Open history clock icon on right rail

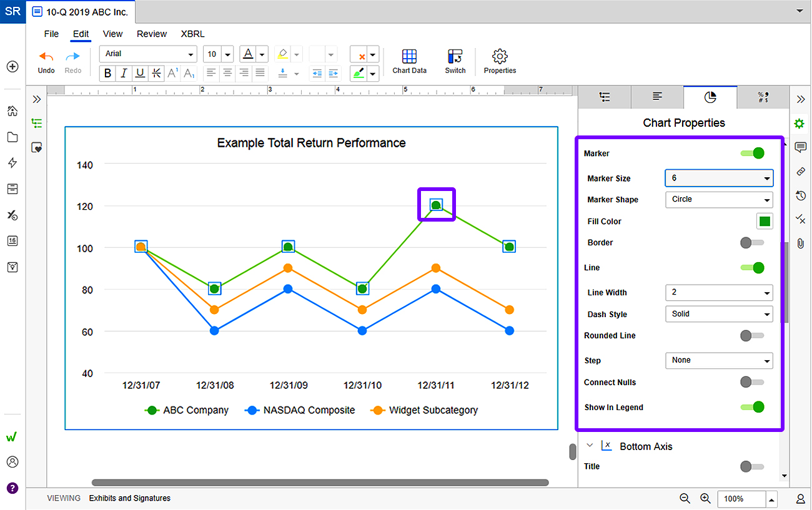(801, 196)
